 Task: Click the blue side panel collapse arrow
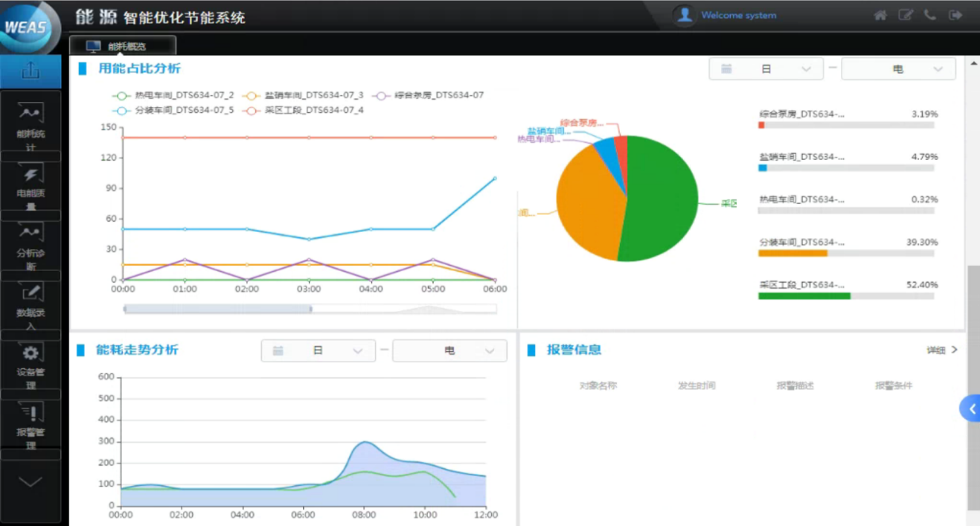(970, 408)
